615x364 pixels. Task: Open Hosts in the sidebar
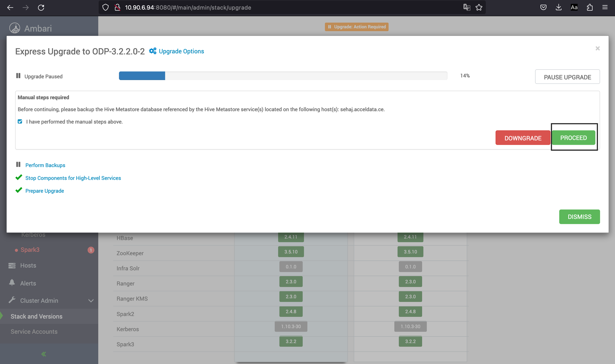point(28,265)
